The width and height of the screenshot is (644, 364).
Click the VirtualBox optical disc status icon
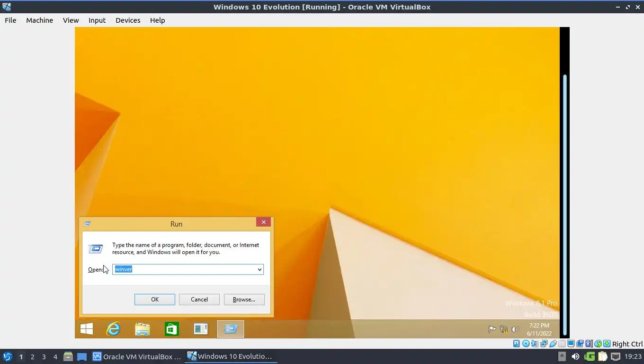pyautogui.click(x=526, y=344)
